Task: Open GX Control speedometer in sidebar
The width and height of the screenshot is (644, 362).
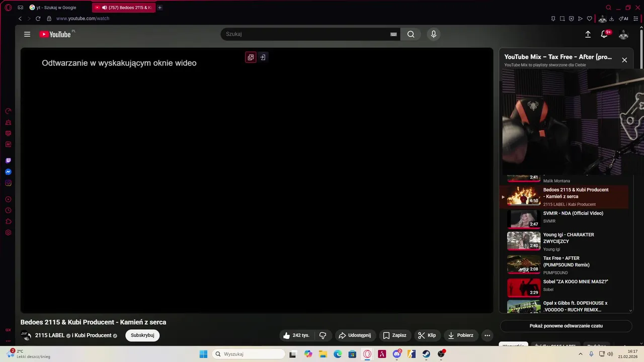Action: (x=8, y=111)
